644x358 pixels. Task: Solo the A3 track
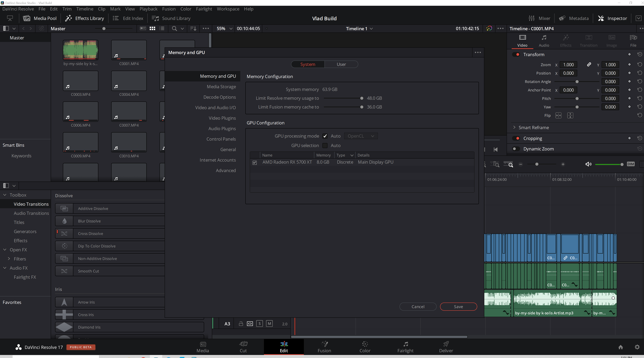click(x=260, y=324)
